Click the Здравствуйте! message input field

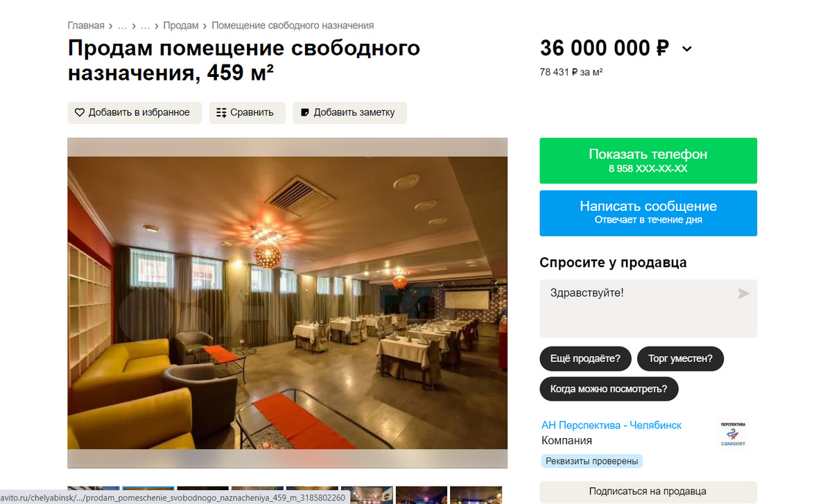648,309
